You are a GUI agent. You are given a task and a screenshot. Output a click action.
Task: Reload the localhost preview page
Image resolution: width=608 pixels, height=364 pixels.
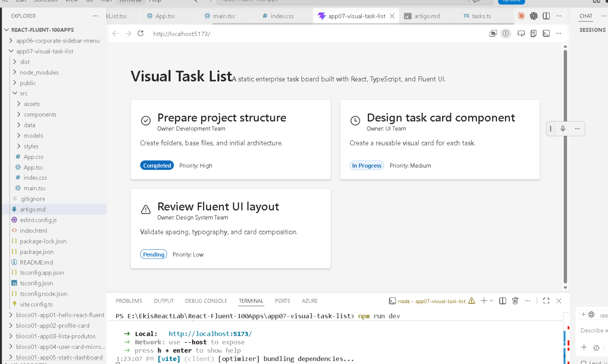click(x=141, y=33)
